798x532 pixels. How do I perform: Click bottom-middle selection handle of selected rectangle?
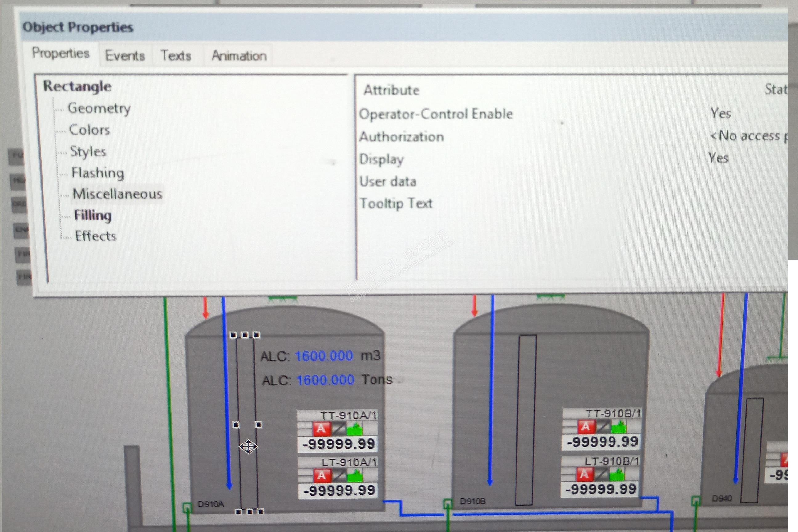click(249, 511)
